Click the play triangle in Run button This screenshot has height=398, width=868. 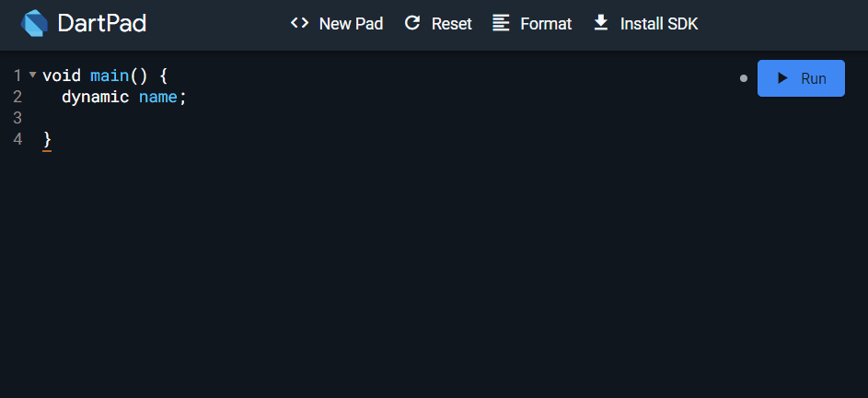(782, 78)
